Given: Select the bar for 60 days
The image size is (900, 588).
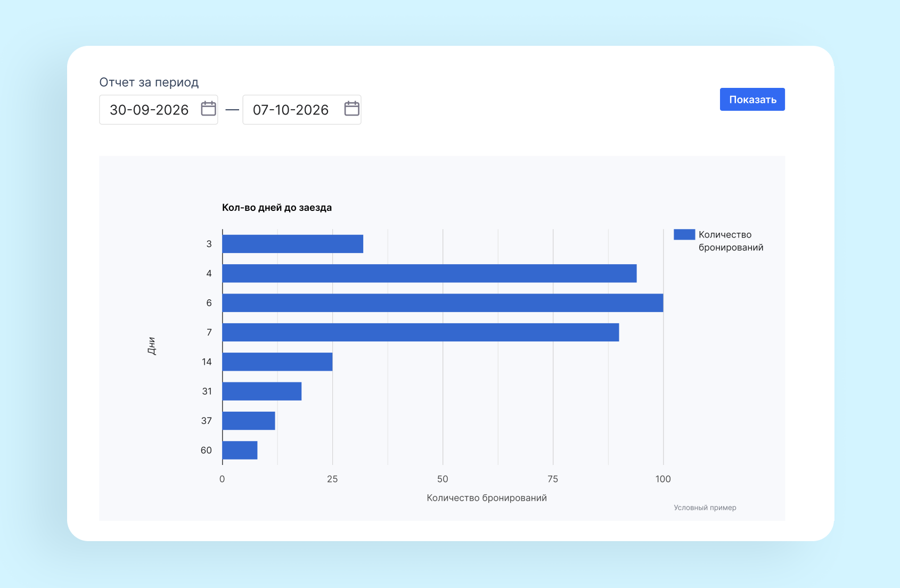Looking at the screenshot, I should (x=240, y=450).
